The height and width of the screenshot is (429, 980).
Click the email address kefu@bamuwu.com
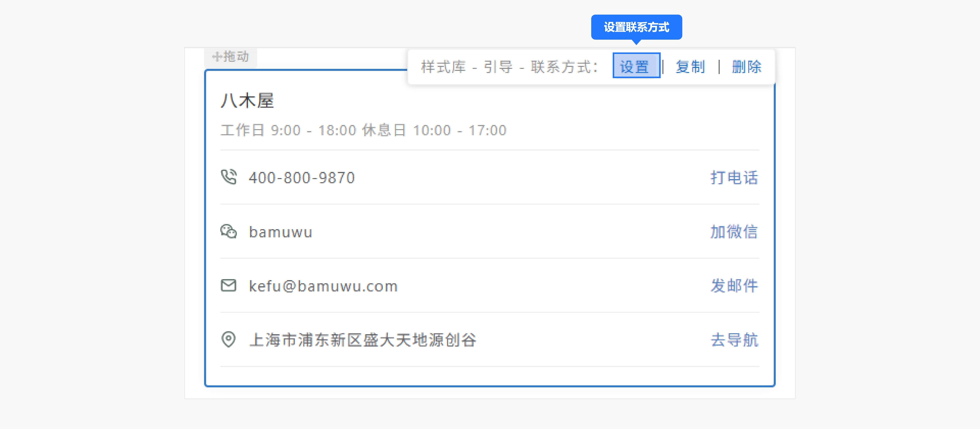(x=323, y=286)
